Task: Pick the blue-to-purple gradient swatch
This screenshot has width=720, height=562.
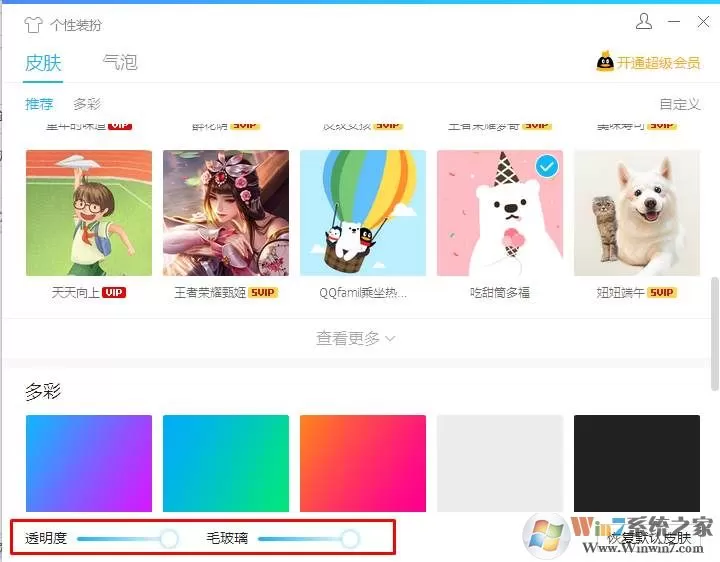Action: pos(89,463)
